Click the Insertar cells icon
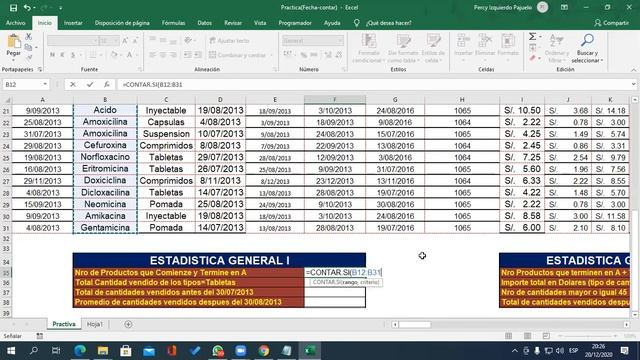The height and width of the screenshot is (360, 640). coord(463,41)
